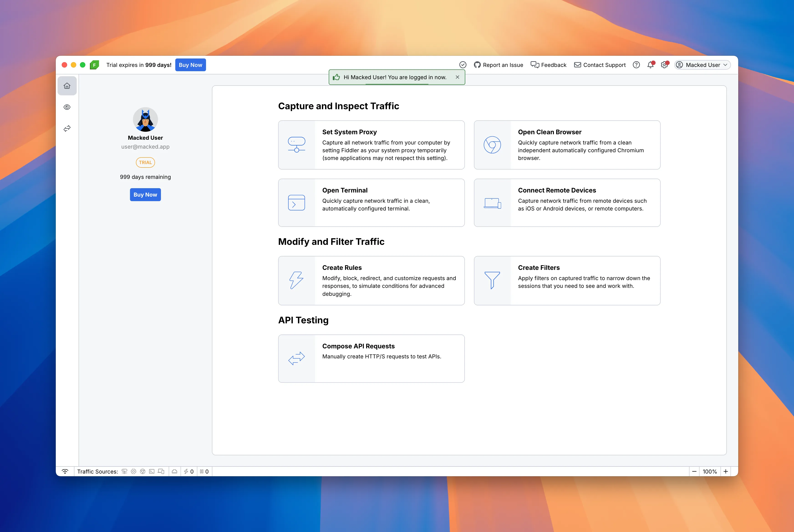Click the terminal traffic source icon
This screenshot has height=532, width=794.
[x=152, y=471]
